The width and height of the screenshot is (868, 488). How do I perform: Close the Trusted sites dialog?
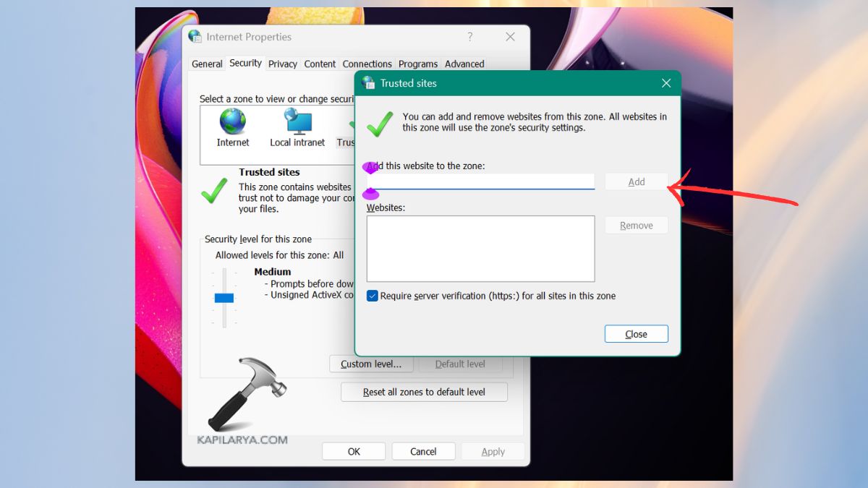(636, 333)
